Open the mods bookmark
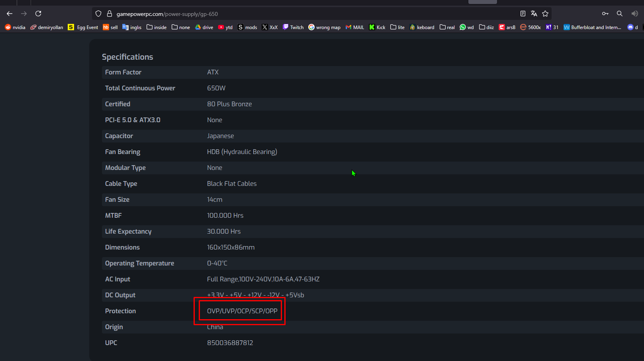Viewport: 644px width, 361px height. (247, 27)
